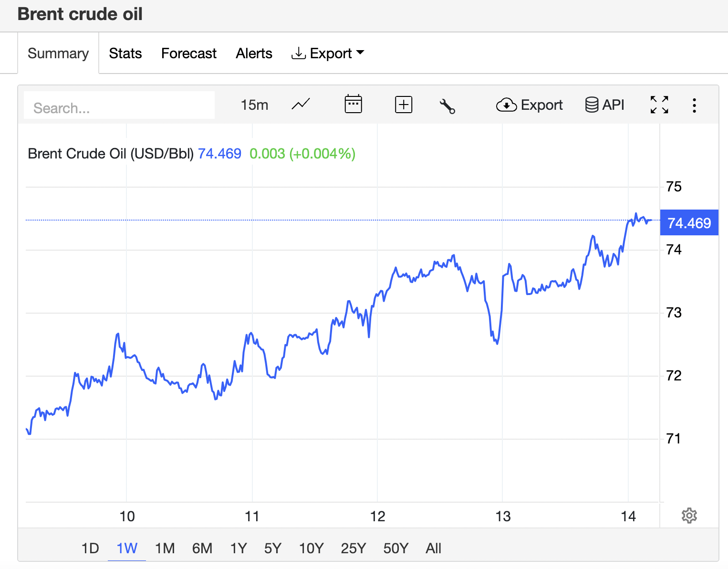Image resolution: width=728 pixels, height=569 pixels.
Task: Click the 74.469 current price label
Action: [689, 223]
